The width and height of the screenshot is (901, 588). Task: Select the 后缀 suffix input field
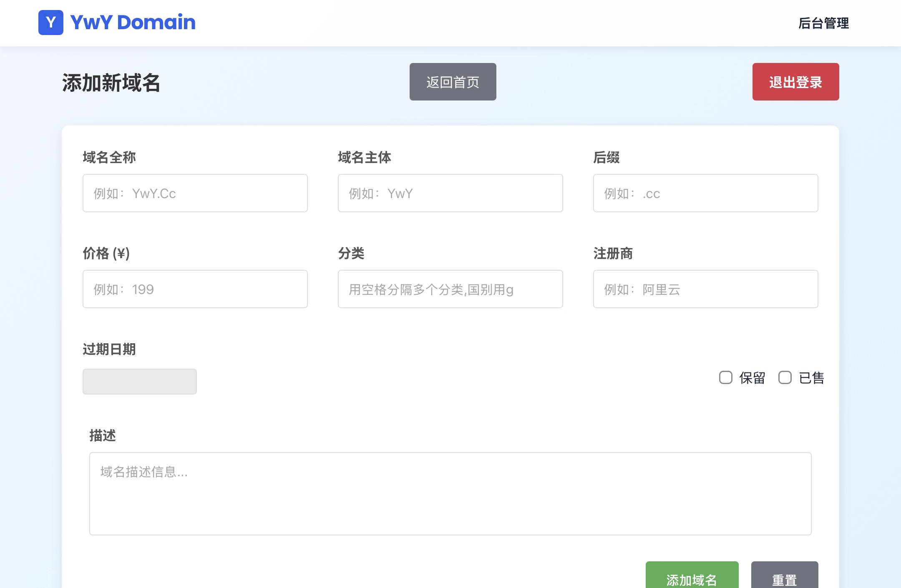pyautogui.click(x=705, y=193)
